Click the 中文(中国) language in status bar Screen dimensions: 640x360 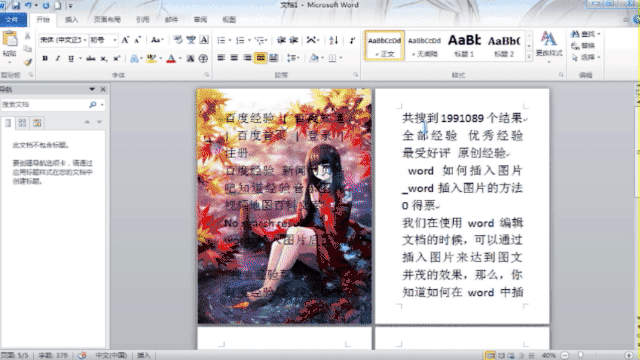111,356
